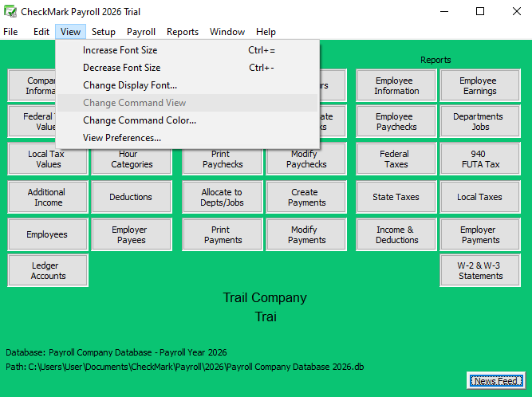Maximize the CheckMark Payroll window

(480, 11)
